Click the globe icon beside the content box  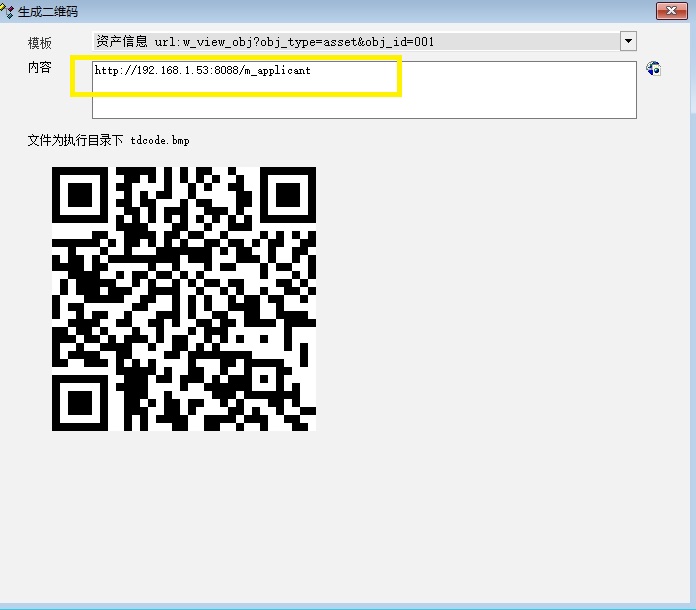click(x=653, y=69)
